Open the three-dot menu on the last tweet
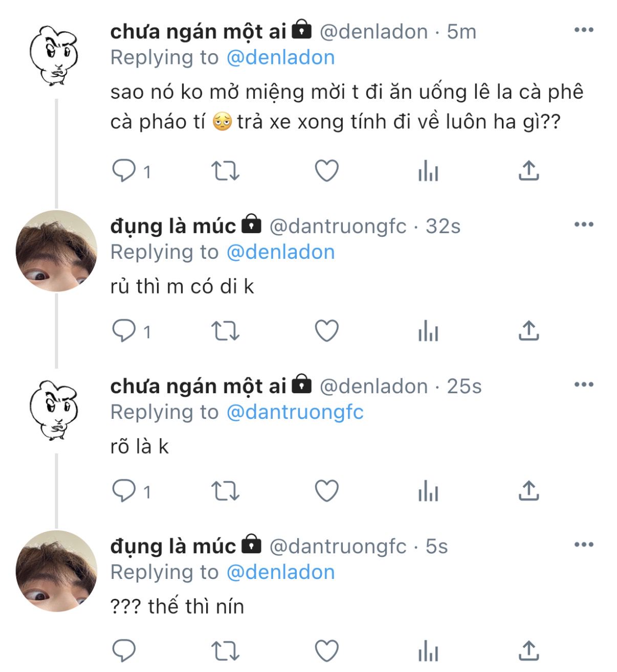Image resolution: width=617 pixels, height=672 pixels. (x=584, y=545)
